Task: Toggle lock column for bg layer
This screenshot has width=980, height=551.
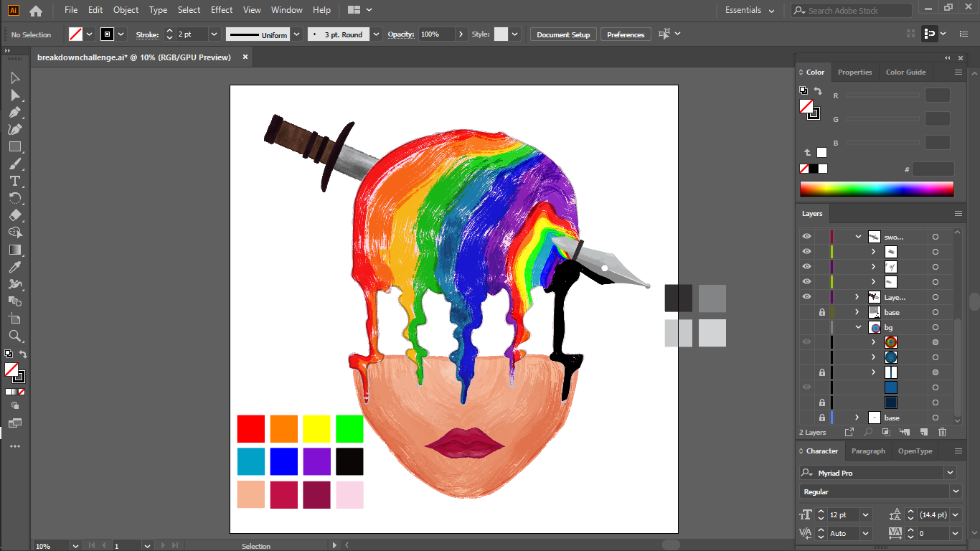Action: pyautogui.click(x=822, y=327)
